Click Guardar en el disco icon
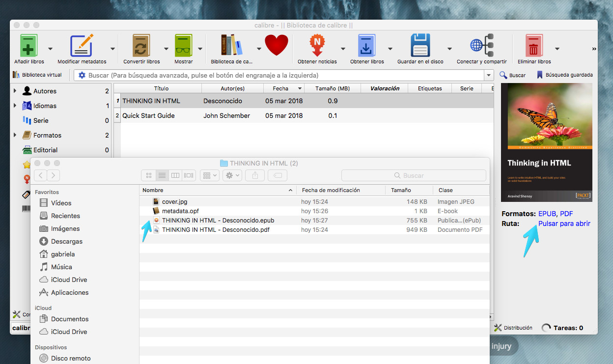613x364 pixels. tap(420, 46)
